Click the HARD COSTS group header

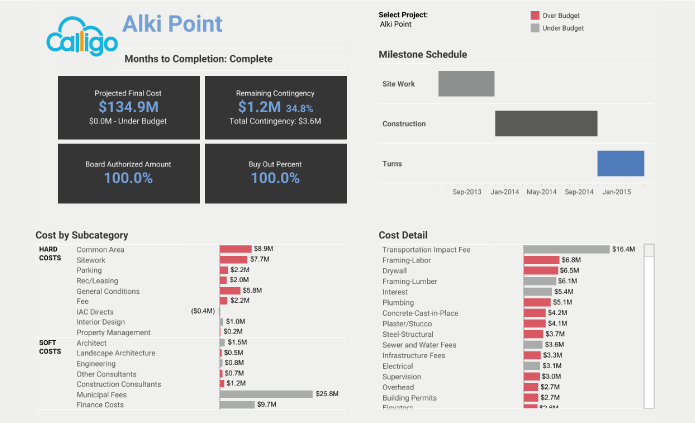pos(49,253)
